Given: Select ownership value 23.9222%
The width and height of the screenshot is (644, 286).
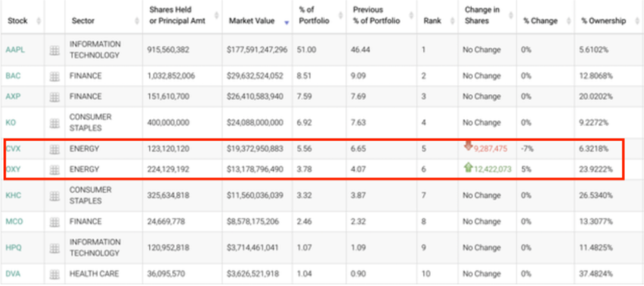Looking at the screenshot, I should tap(597, 169).
